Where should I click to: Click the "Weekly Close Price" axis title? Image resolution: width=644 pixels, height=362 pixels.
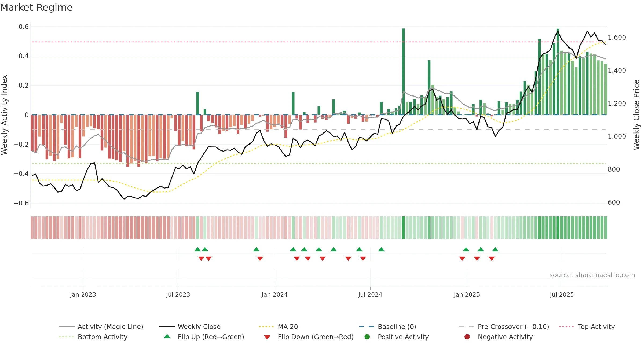click(x=636, y=115)
